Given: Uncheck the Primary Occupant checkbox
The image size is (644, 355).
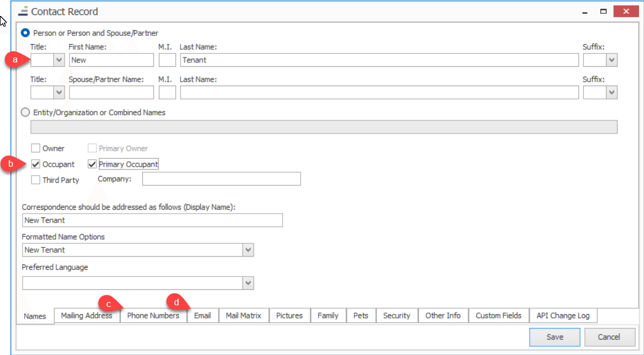Looking at the screenshot, I should 92,164.
